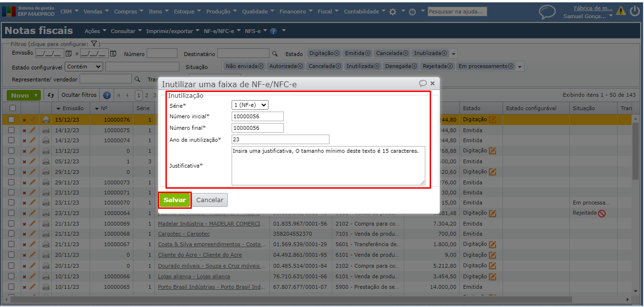The height and width of the screenshot is (307, 644).
Task: Click the Destinatário search magnifier icon
Action: (275, 54)
